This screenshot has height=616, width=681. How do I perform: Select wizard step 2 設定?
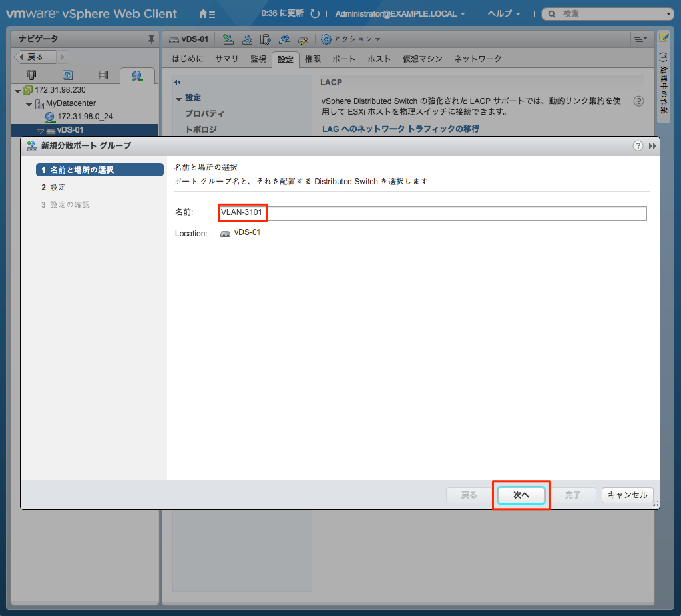tap(53, 187)
